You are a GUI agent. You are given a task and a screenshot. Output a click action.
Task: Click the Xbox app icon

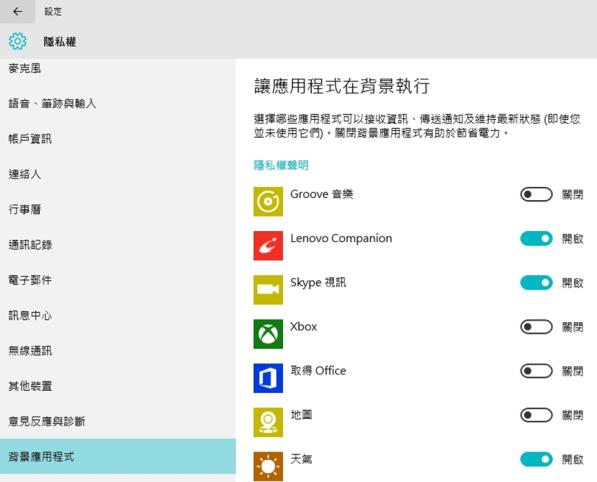coord(268,334)
